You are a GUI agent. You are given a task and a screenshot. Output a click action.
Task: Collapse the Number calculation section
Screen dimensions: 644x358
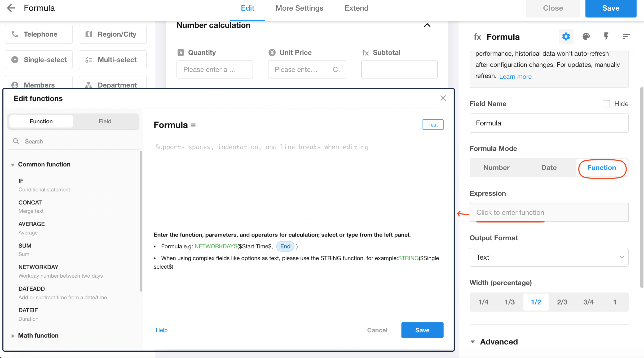(427, 25)
